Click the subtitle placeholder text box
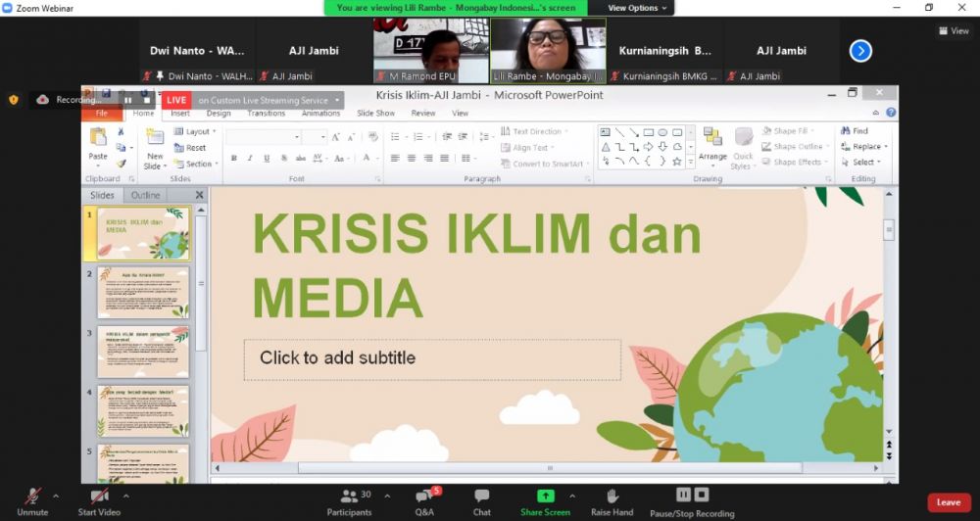The width and height of the screenshot is (980, 521). 432,359
